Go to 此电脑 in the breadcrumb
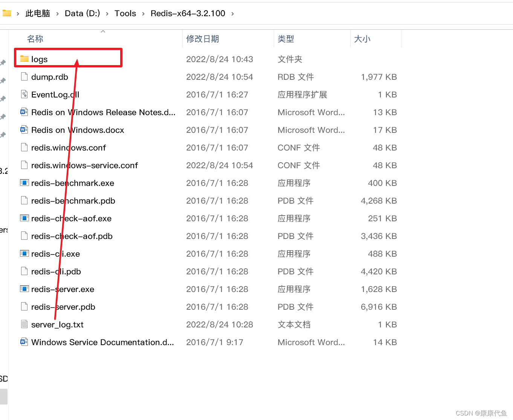513x420 pixels. point(38,13)
